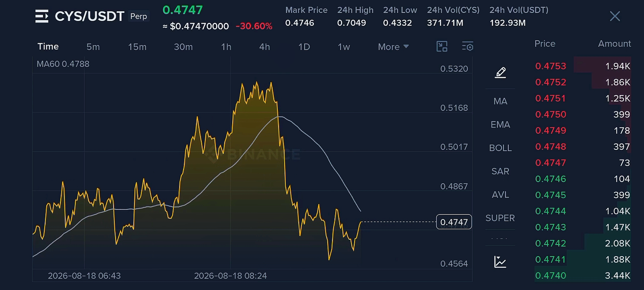Select the 1w interval
This screenshot has height=290, width=644.
tap(344, 47)
